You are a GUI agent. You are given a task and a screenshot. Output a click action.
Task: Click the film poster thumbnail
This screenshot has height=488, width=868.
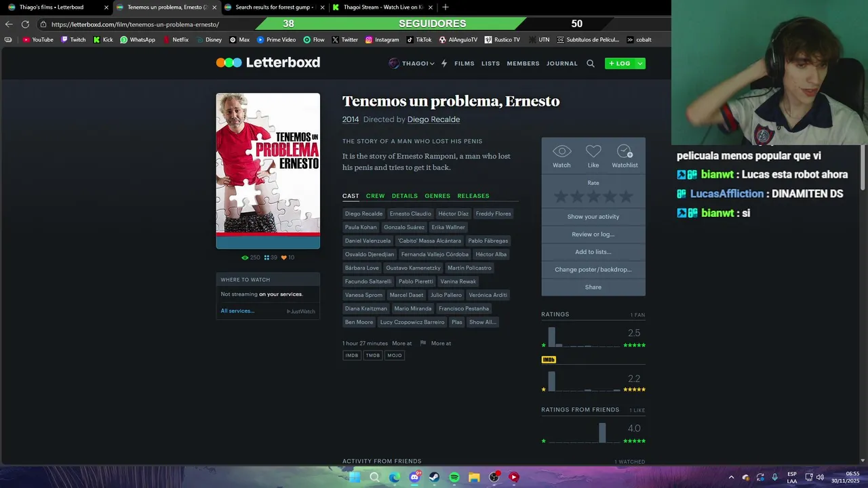(268, 171)
